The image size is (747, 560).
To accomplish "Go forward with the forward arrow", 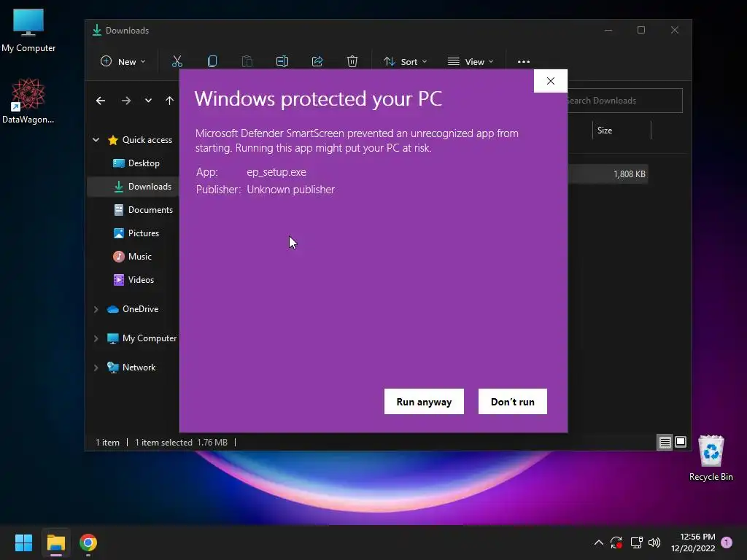I will tap(125, 101).
